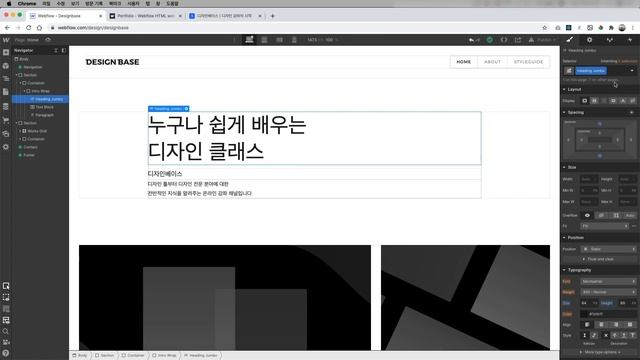Open the Assets images panel icon
This screenshot has width=640, height=360.
[6, 133]
